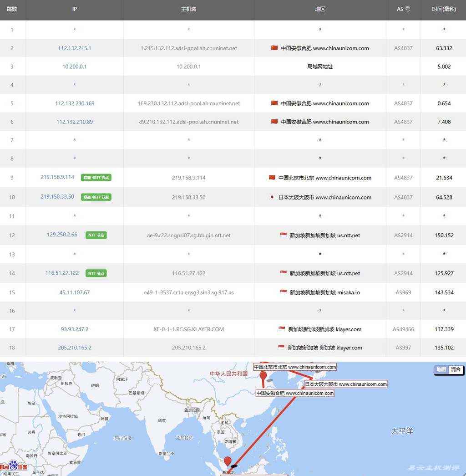Viewport: 466px width, 476px height.
Task: Click Singapore flag next to misaka.io entry
Action: 283,292
